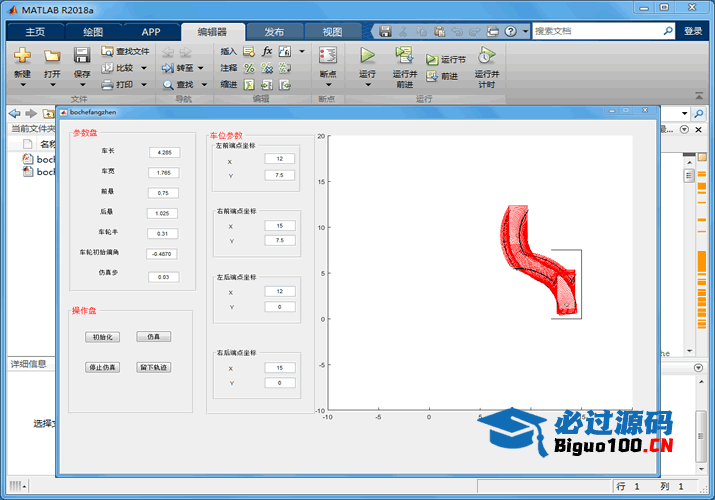
Task: Click the 打印 (Print) printer icon
Action: [x=107, y=85]
